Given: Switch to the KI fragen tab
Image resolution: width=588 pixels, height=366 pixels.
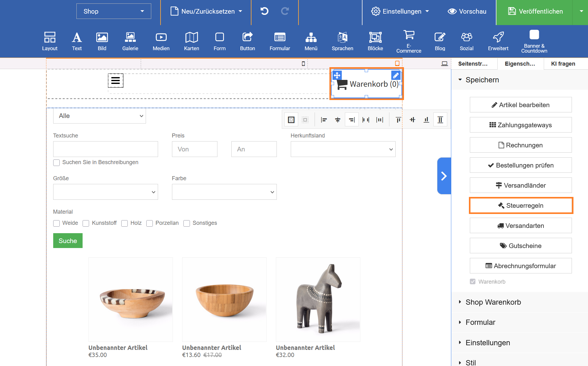Looking at the screenshot, I should coord(563,64).
